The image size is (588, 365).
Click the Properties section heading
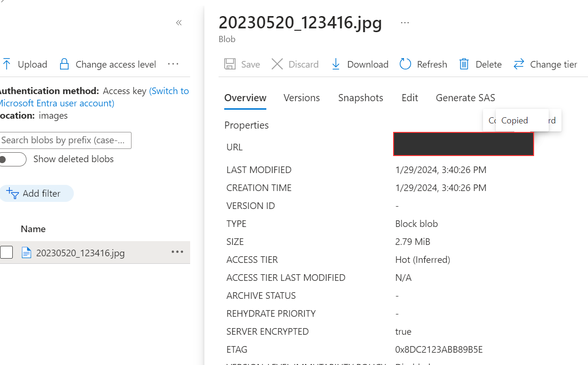(x=246, y=125)
